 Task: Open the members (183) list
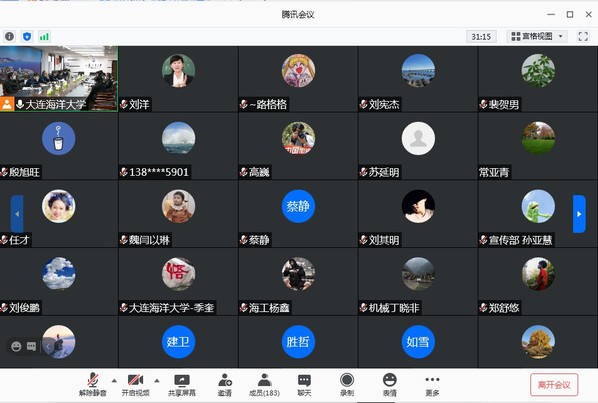[264, 385]
